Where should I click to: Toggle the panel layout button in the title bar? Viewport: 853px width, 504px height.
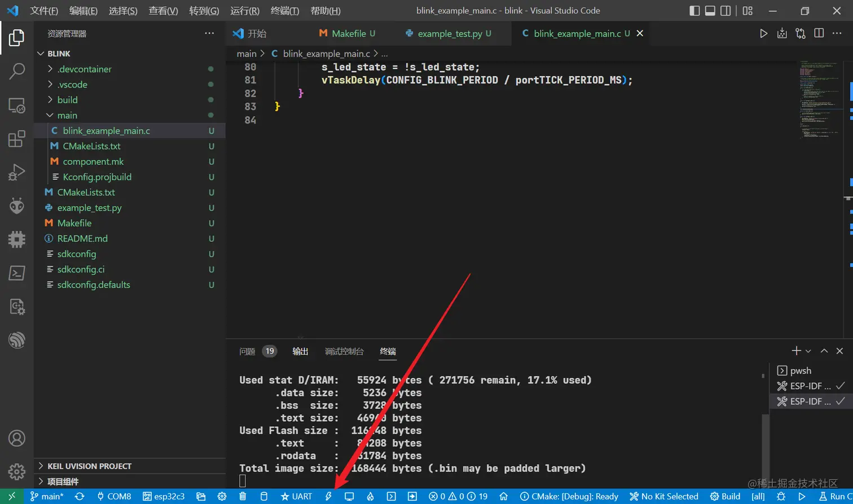pyautogui.click(x=710, y=11)
